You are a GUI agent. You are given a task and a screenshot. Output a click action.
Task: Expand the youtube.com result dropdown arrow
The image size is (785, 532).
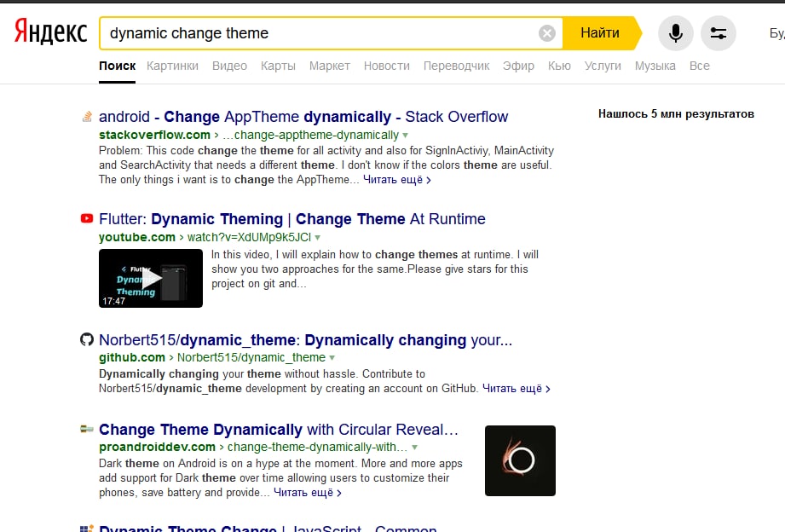click(x=317, y=238)
